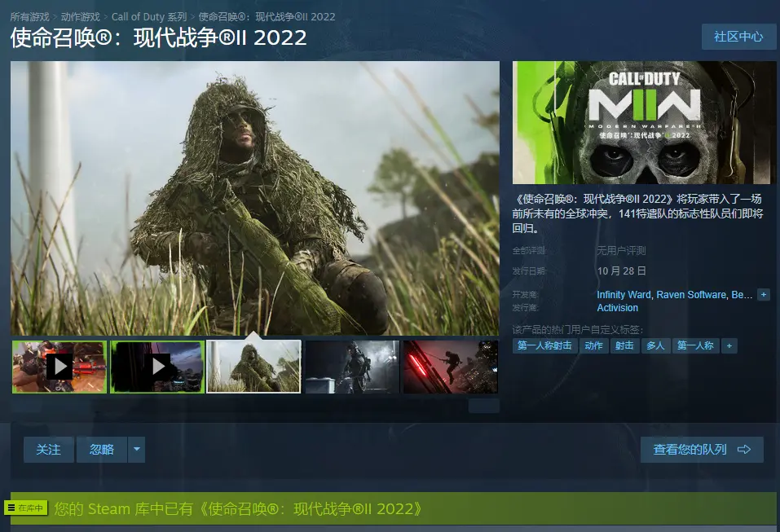Open the Ignore options dropdown arrow
This screenshot has width=780, height=532.
(137, 450)
